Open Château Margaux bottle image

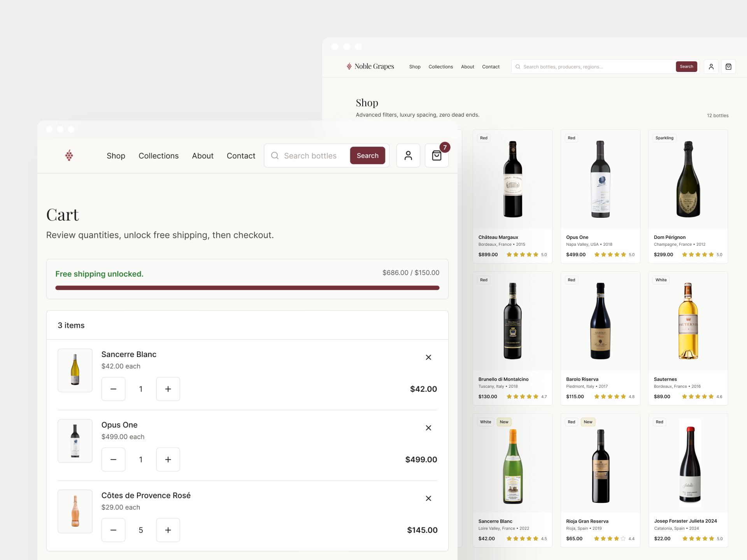point(513,179)
